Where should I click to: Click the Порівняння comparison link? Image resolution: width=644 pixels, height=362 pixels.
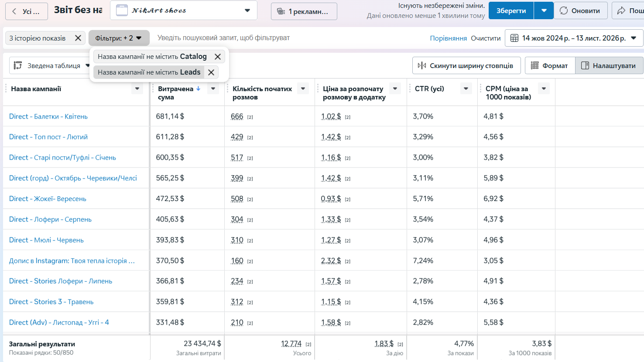[448, 38]
